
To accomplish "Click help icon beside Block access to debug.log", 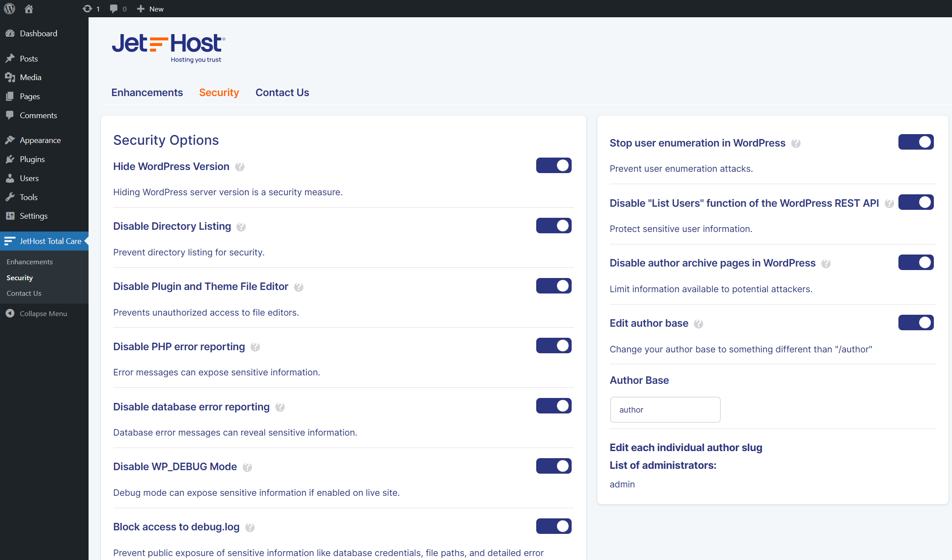I will click(250, 528).
